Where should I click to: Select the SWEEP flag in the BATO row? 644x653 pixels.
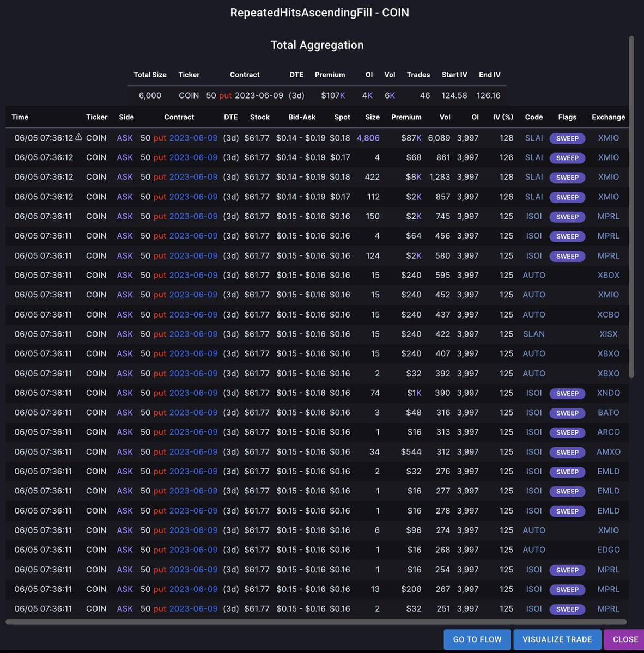[x=567, y=413]
